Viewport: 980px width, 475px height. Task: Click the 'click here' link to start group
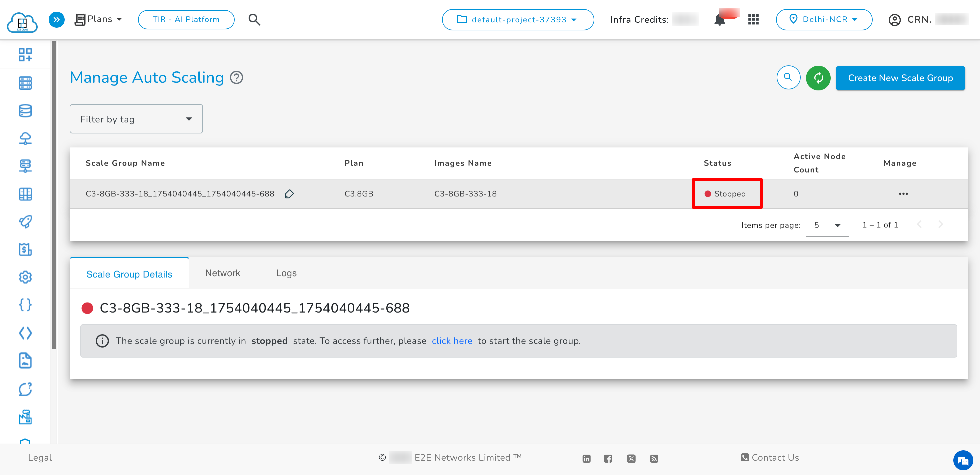[x=452, y=341]
